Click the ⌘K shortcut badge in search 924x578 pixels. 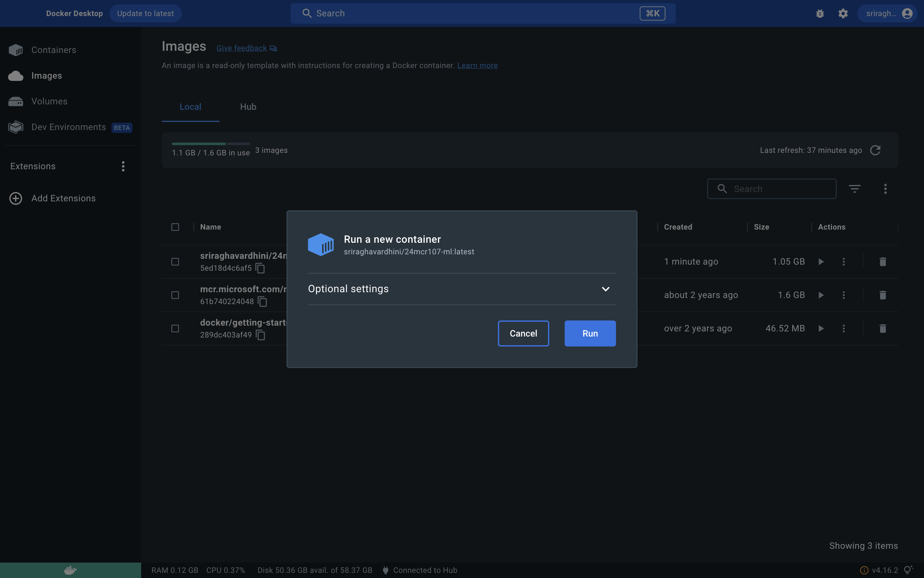click(x=652, y=13)
